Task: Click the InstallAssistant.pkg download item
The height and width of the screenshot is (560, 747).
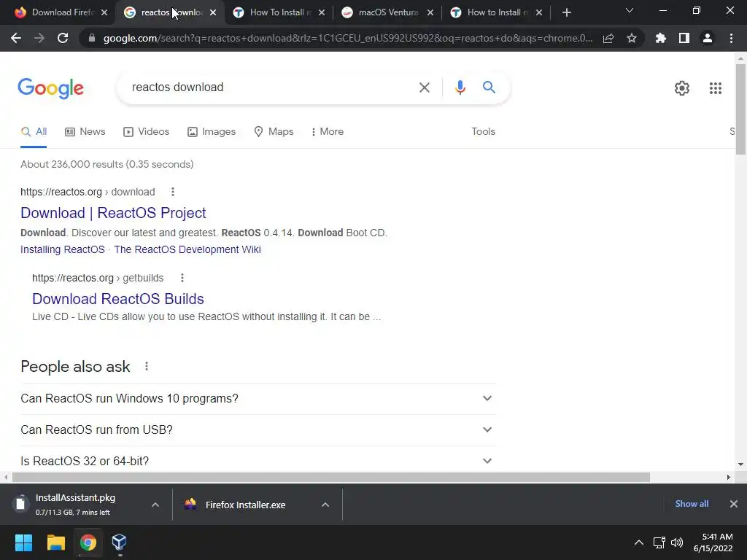Action: (x=76, y=505)
